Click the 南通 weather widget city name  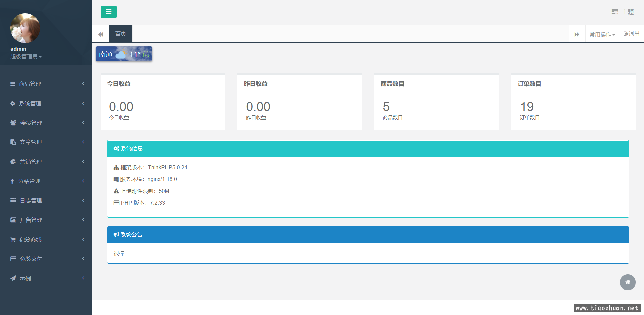point(106,54)
